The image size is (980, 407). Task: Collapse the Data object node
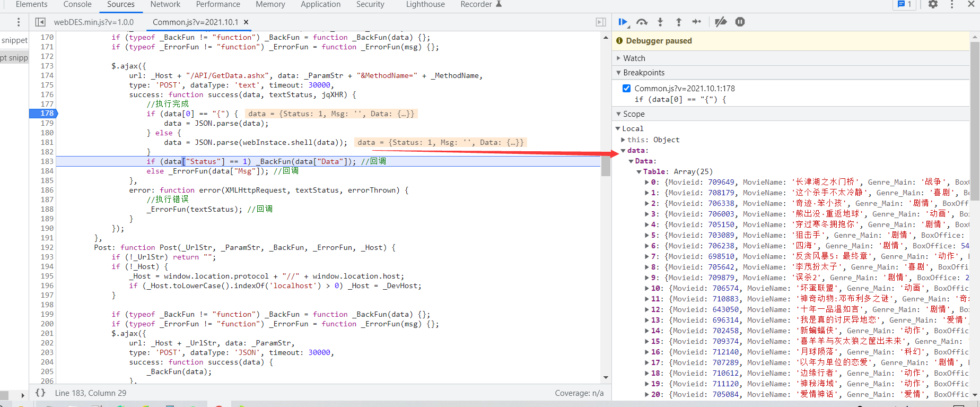point(631,161)
